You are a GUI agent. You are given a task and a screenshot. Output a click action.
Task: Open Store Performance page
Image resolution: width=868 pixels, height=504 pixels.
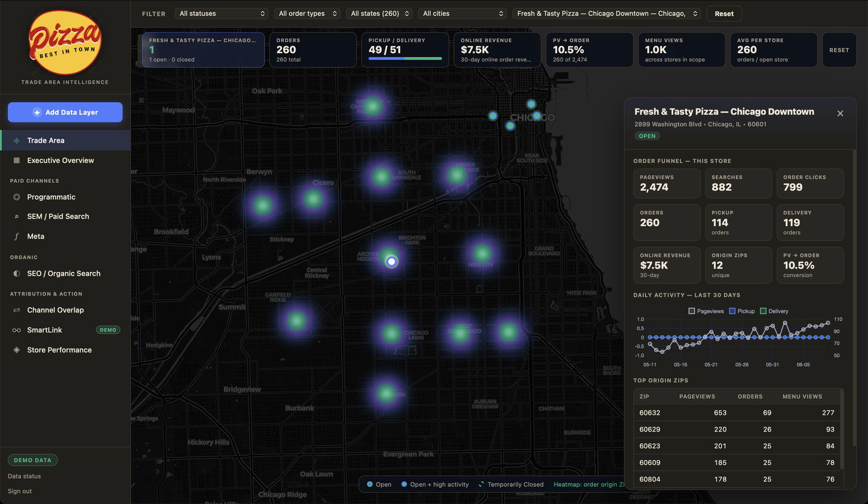coord(65,350)
